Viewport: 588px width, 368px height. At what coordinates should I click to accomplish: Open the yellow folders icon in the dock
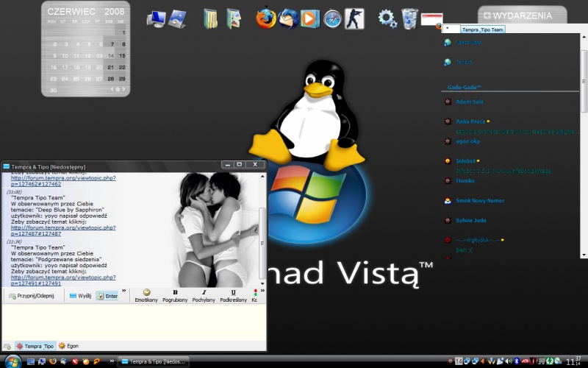tap(210, 19)
